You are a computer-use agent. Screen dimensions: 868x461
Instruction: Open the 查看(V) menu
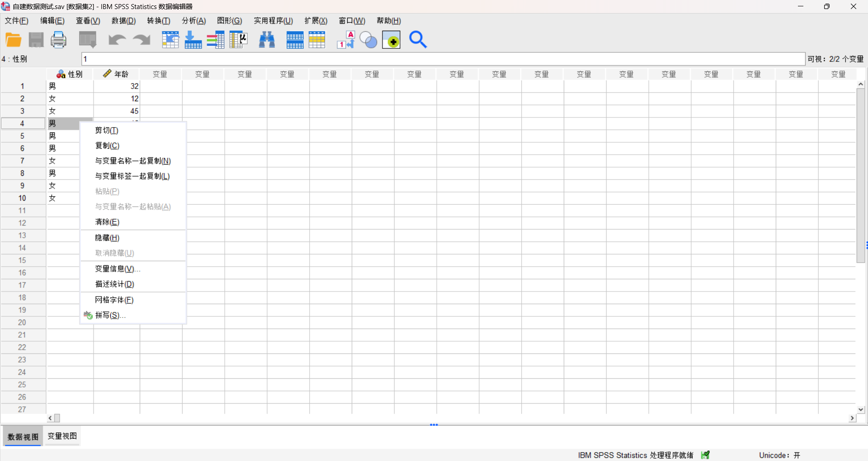tap(88, 21)
